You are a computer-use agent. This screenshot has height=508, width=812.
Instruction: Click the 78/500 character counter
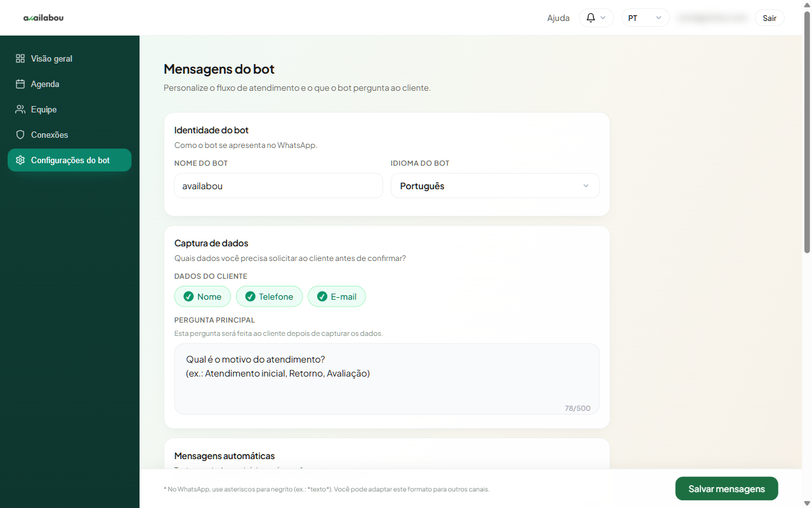tap(577, 408)
